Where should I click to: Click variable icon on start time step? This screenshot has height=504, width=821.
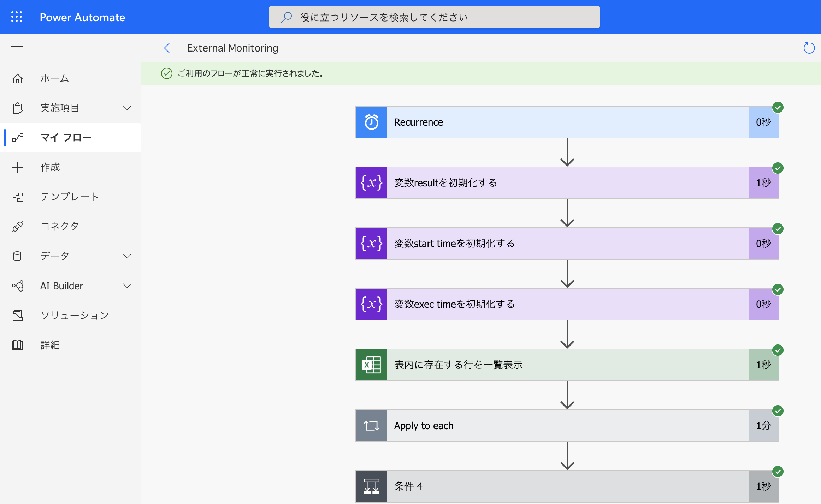371,244
